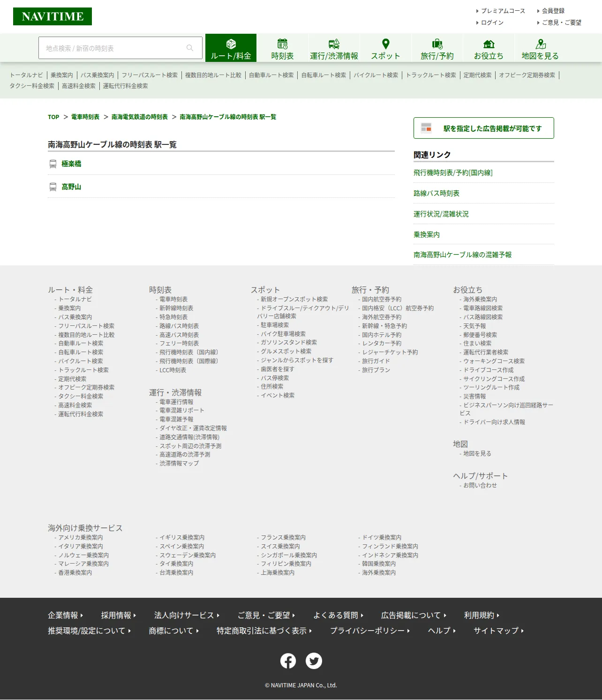Screen dimensions: 602x700
Task: Open the Facebook page icon
Action: click(x=288, y=661)
